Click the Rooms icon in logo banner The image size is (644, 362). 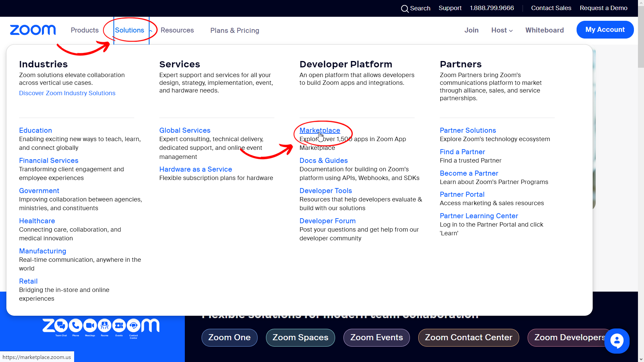pyautogui.click(x=104, y=325)
